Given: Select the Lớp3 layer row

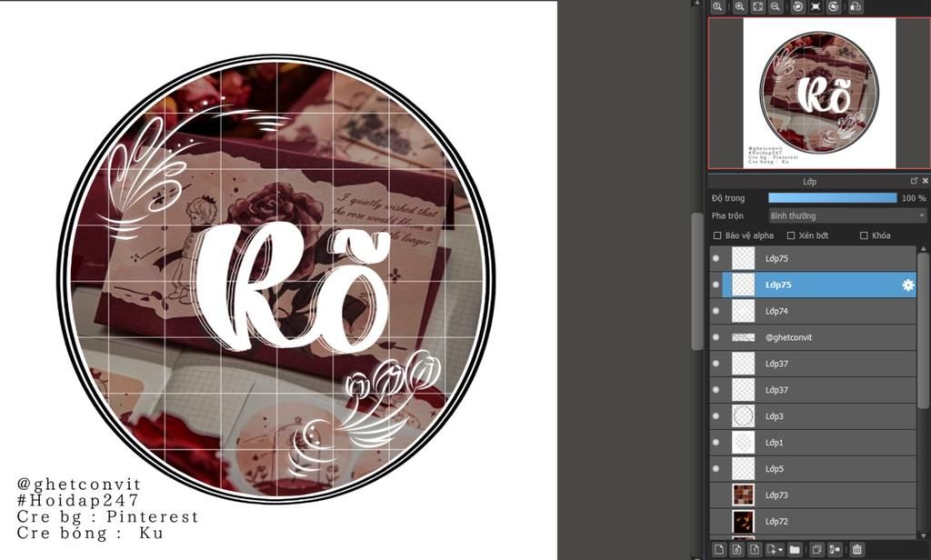Looking at the screenshot, I should coord(814,415).
